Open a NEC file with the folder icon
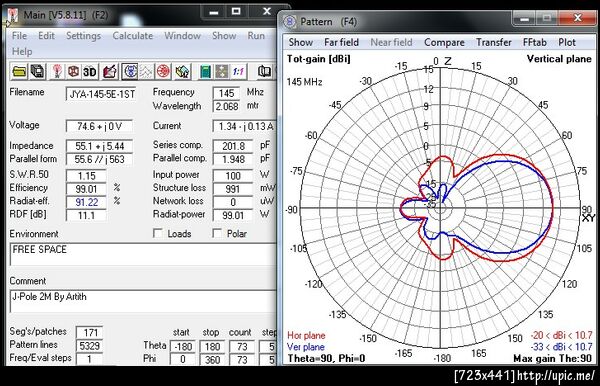Image resolution: width=600 pixels, height=386 pixels. point(19,71)
